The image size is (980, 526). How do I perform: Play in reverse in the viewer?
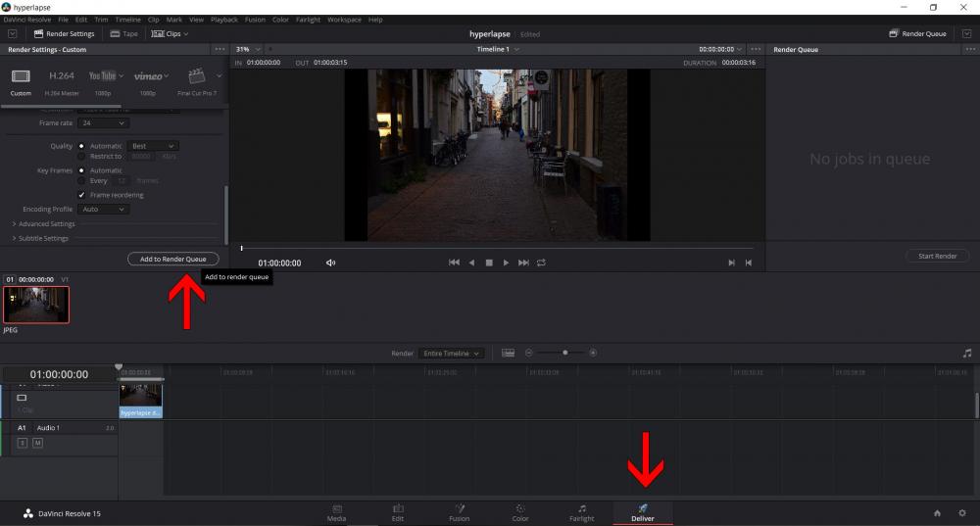tap(472, 263)
